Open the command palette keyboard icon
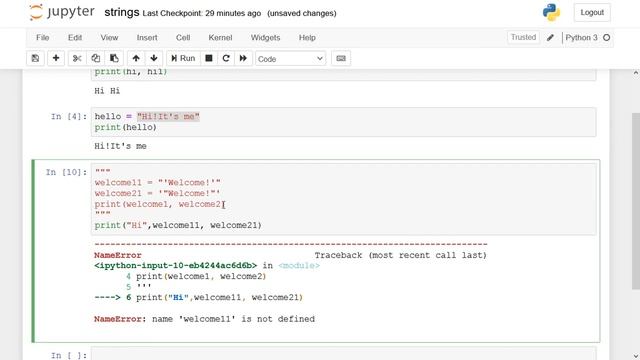 point(341,58)
